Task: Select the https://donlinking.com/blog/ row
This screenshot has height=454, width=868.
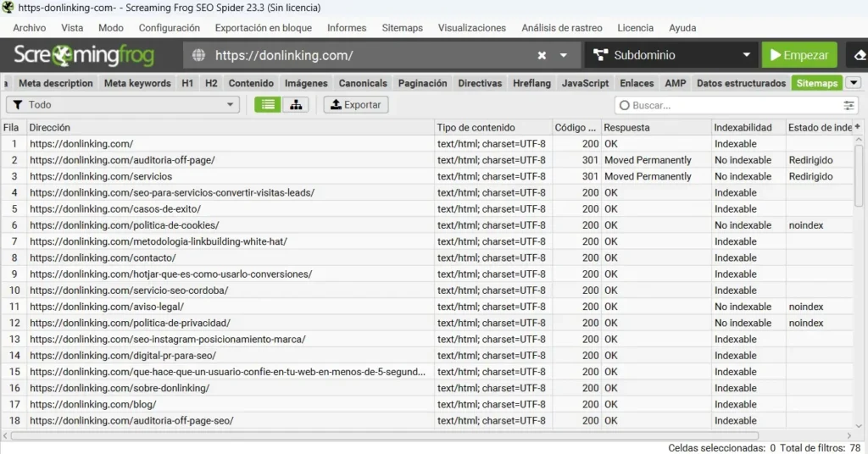Action: (x=427, y=404)
